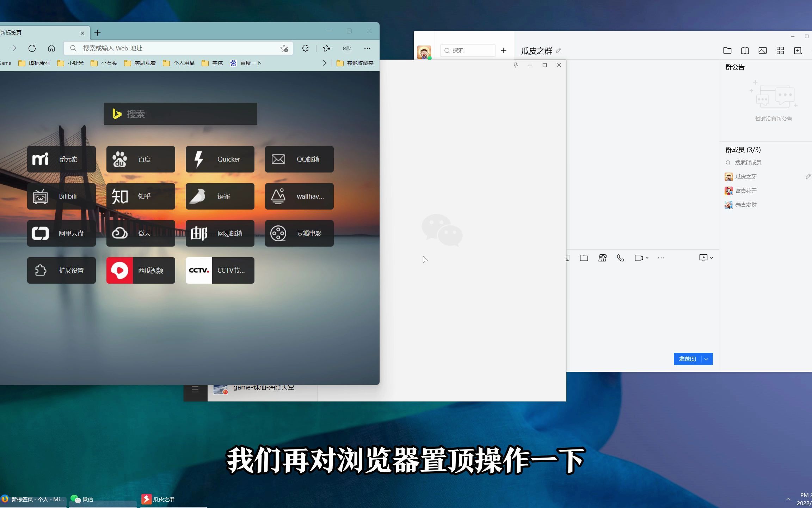Screen dimensions: 812x508
Task: Switch to 微信 in the taskbar
Action: [x=103, y=499]
